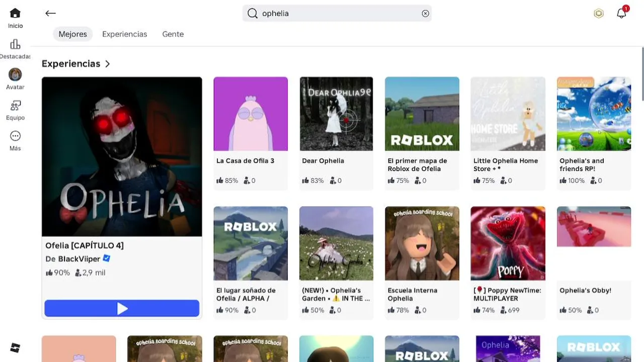
Task: Click 83% rating on Dear Ophelia
Action: (x=313, y=180)
